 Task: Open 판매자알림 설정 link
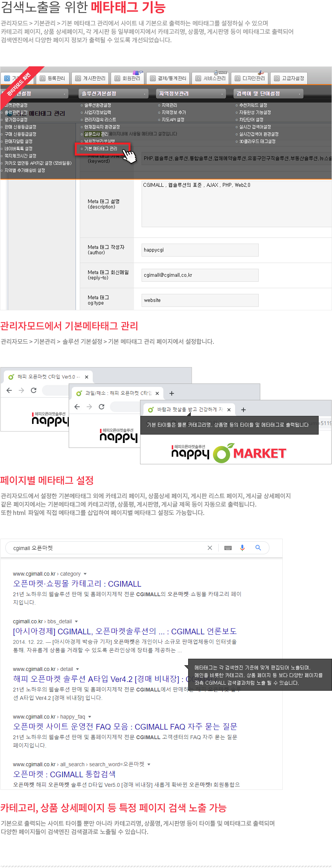click(x=18, y=141)
